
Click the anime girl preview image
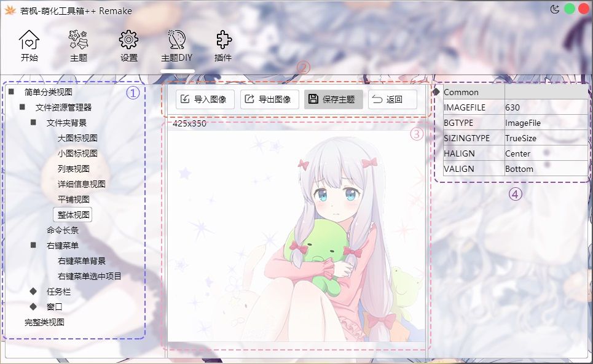pos(296,236)
